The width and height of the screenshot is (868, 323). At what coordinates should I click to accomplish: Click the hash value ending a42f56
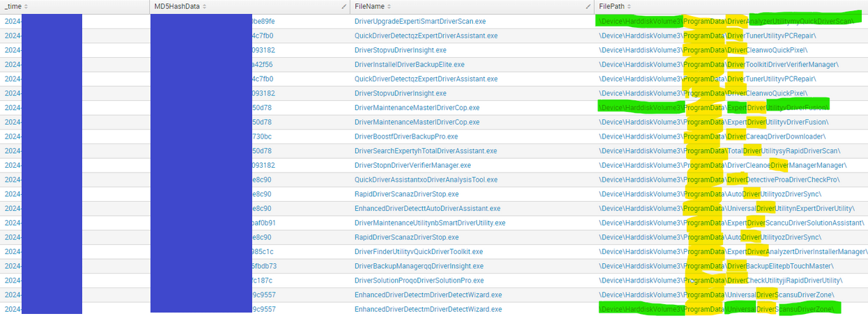click(x=262, y=65)
